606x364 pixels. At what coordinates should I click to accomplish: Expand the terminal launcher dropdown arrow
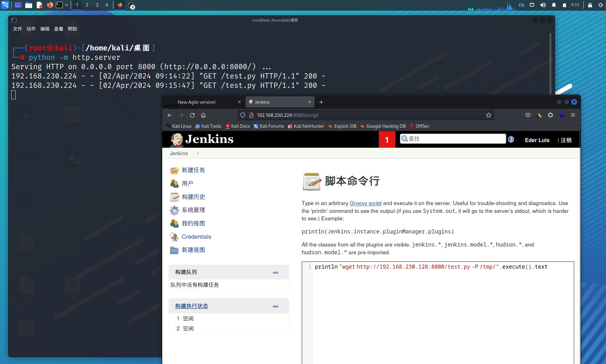66,5
